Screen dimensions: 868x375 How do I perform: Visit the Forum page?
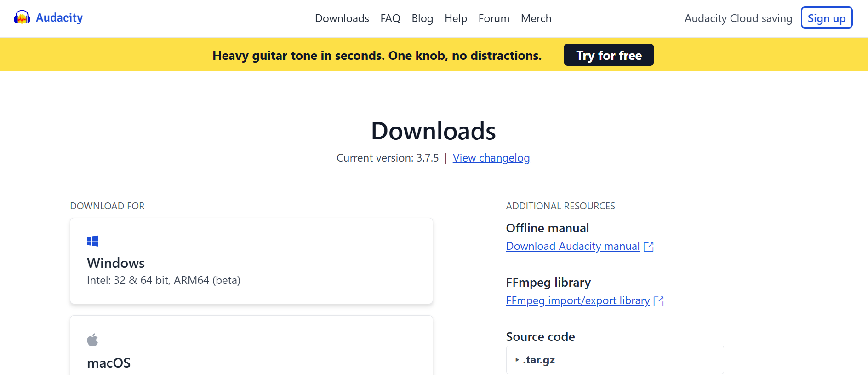coord(494,18)
